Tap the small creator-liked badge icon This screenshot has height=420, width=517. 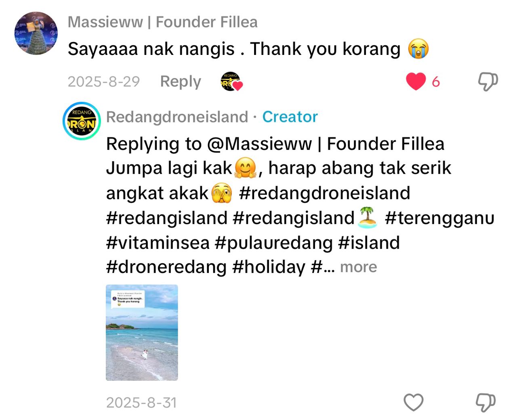[x=231, y=82]
